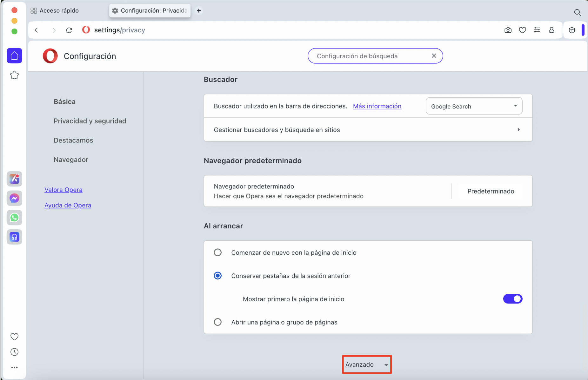
Task: Open the Google Search engine dropdown
Action: (x=473, y=106)
